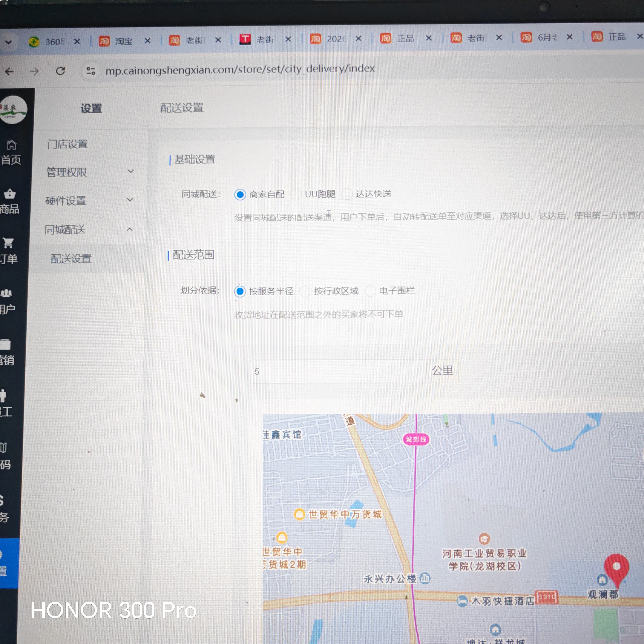Close the 老街 tab with T icon
644x644 pixels.
pyautogui.click(x=288, y=39)
